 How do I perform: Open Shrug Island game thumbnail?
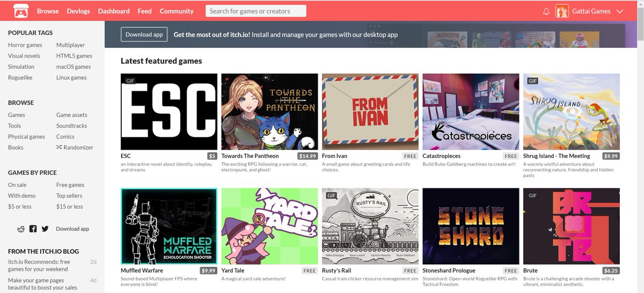[x=572, y=112]
